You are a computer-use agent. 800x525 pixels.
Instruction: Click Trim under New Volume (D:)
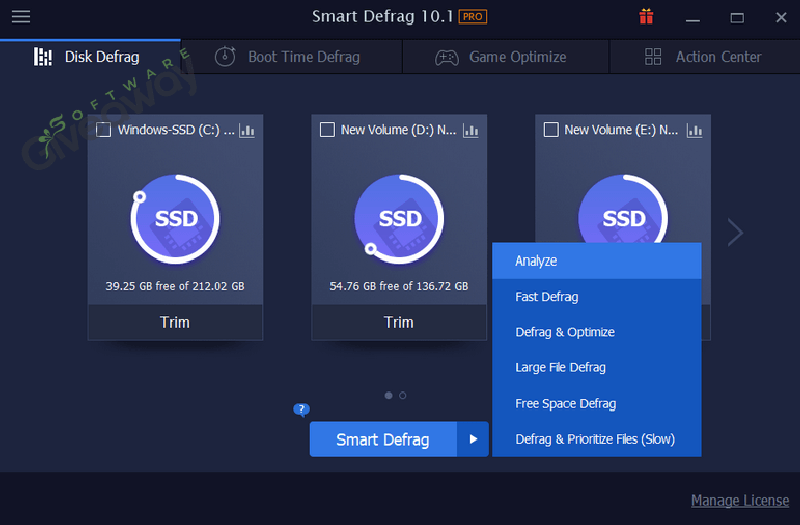(x=399, y=322)
